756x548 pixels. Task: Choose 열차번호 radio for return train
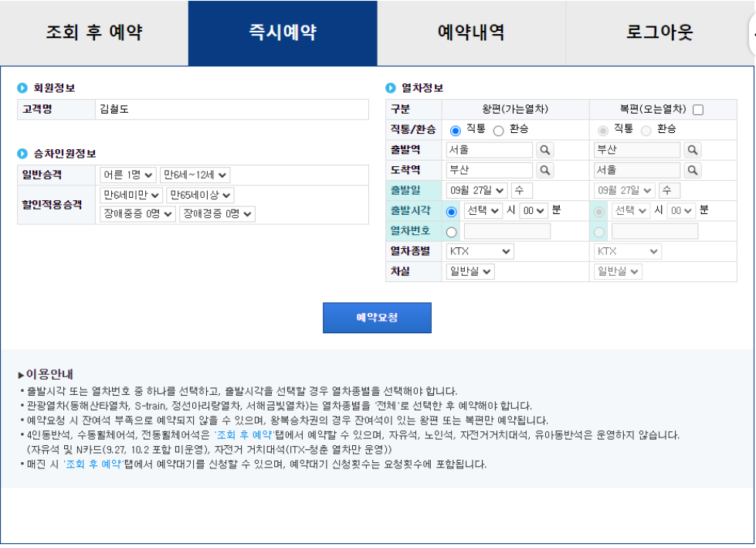click(599, 232)
